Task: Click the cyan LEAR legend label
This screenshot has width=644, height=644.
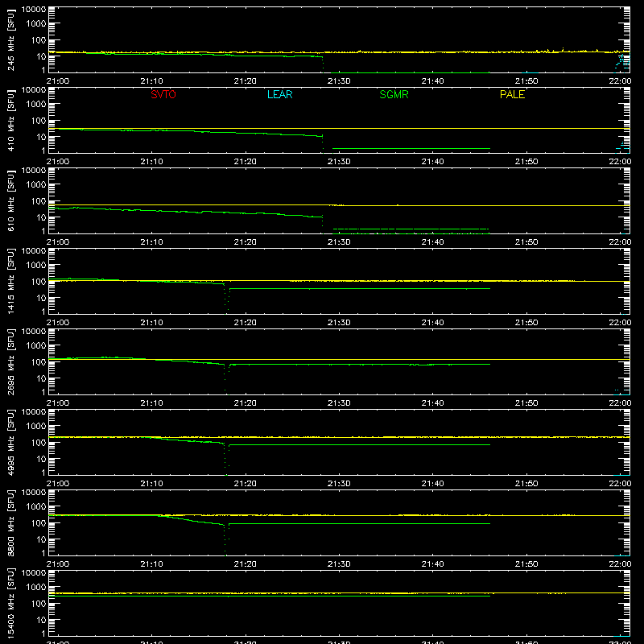Action: [x=279, y=94]
